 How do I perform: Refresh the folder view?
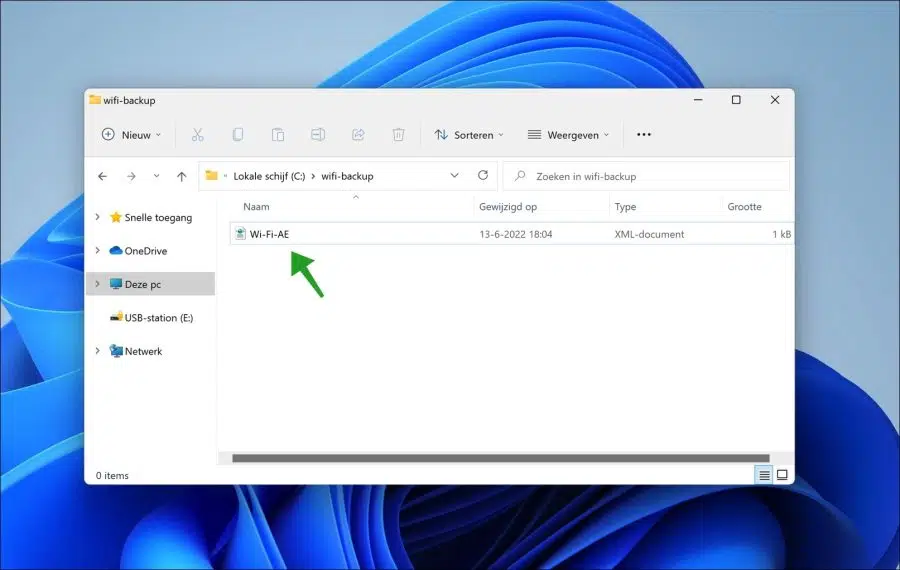point(483,176)
